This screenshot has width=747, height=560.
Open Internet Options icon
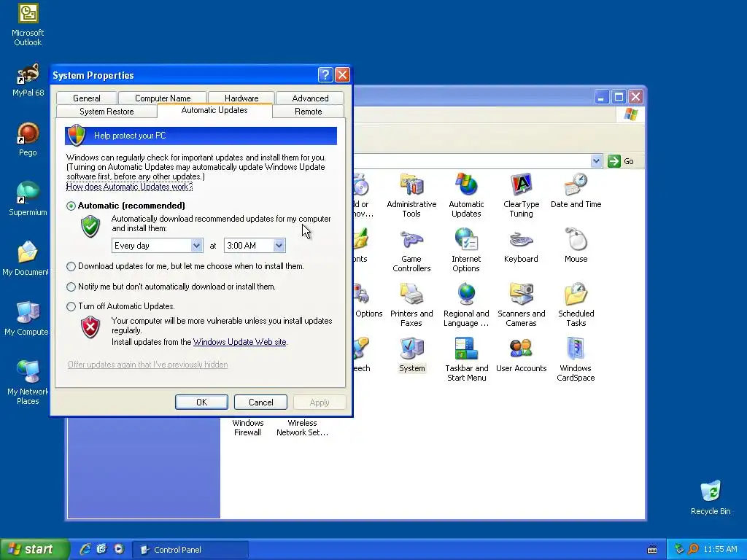point(466,250)
